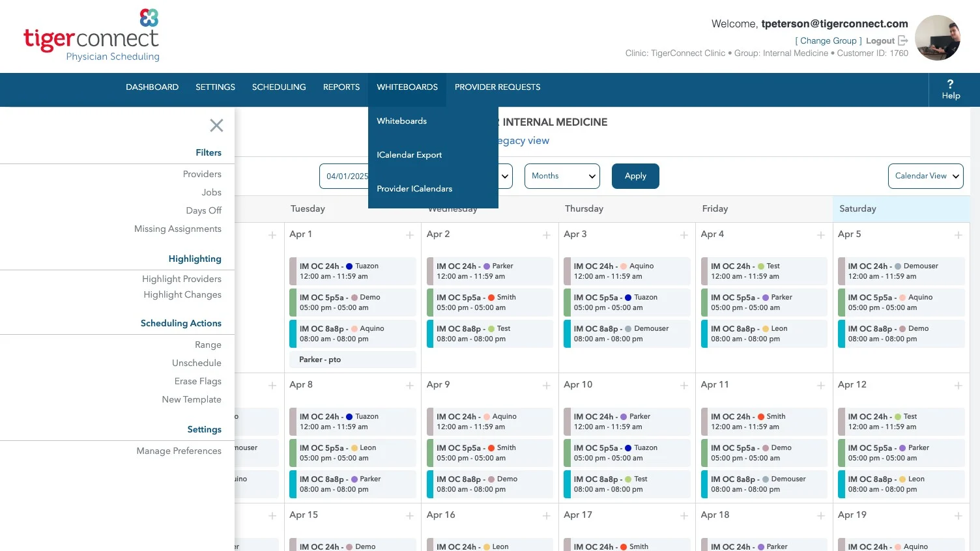Add an assignment on Apr 10
The width and height of the screenshot is (980, 551).
(x=684, y=386)
